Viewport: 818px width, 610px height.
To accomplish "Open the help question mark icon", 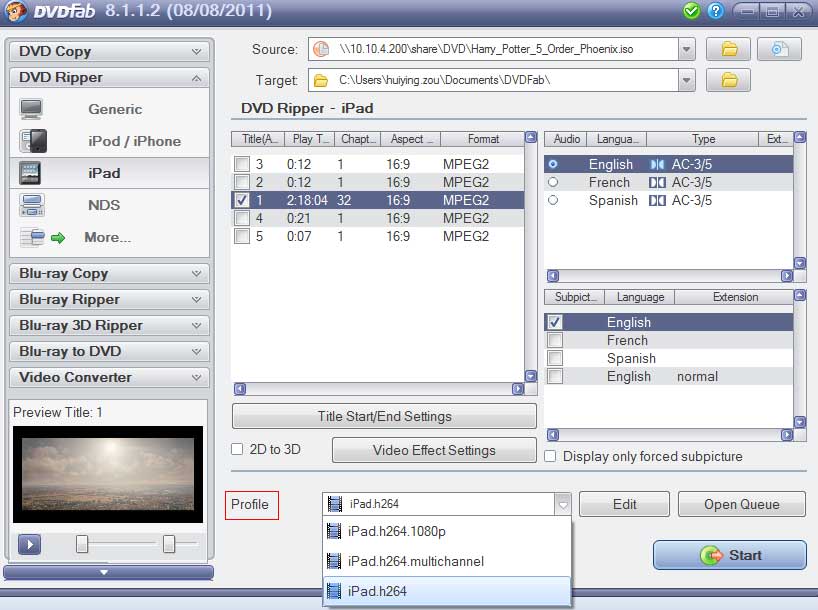I will coord(716,10).
